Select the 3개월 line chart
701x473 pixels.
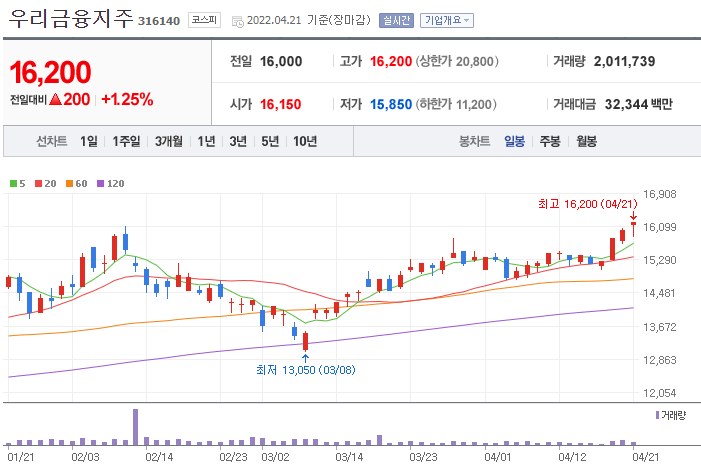click(x=169, y=142)
